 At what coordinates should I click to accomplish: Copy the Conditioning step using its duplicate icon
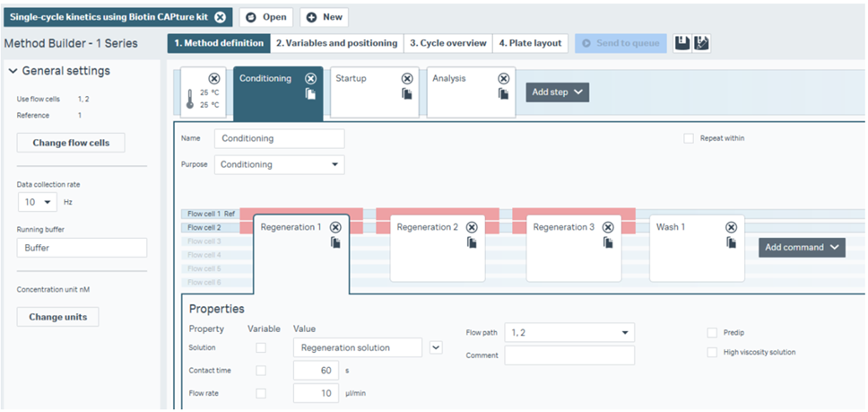click(310, 93)
